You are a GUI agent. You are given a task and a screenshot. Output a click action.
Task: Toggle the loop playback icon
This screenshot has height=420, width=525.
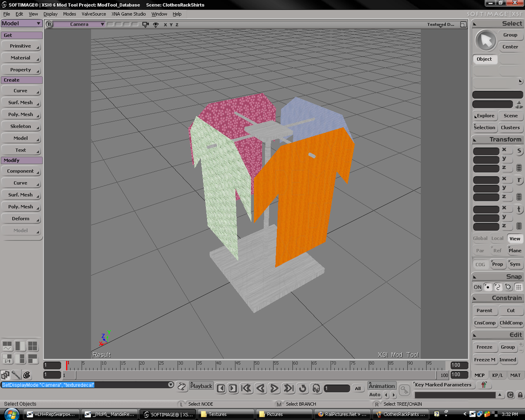(x=302, y=388)
